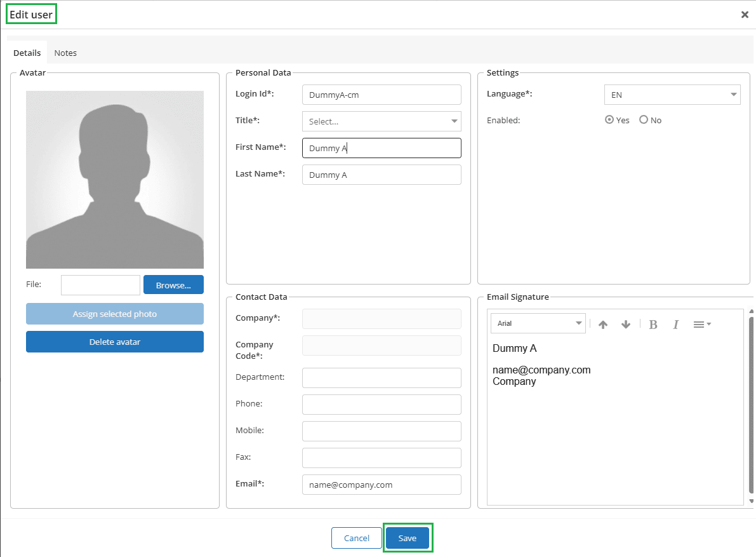Select Enabled No radio button

pyautogui.click(x=644, y=119)
